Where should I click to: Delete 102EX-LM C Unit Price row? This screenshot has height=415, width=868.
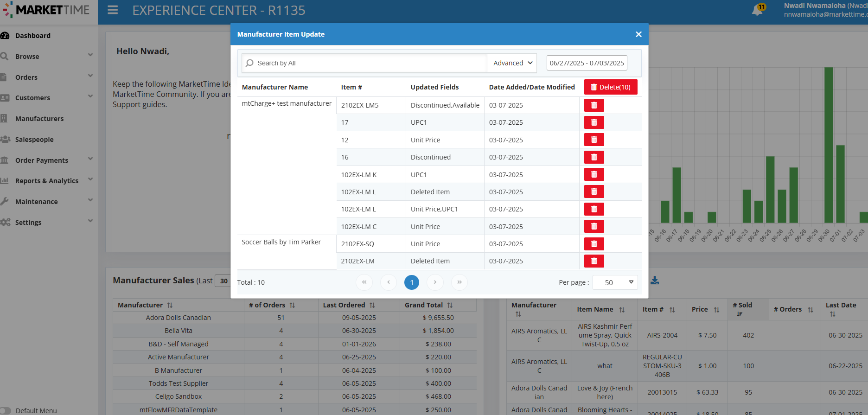[594, 226]
